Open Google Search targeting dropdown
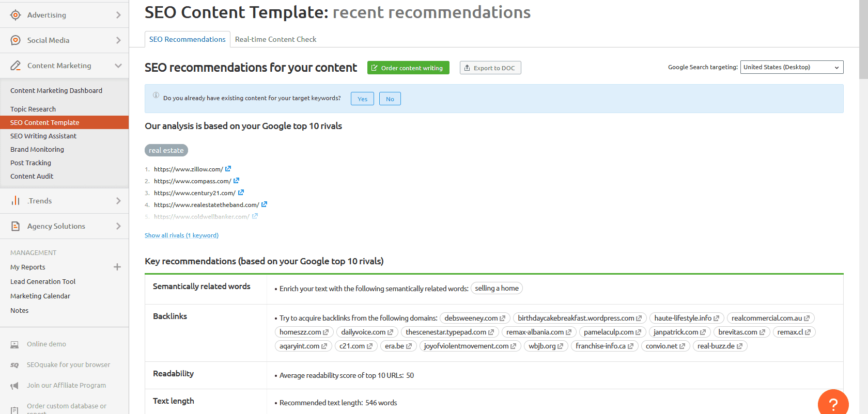 tap(792, 67)
